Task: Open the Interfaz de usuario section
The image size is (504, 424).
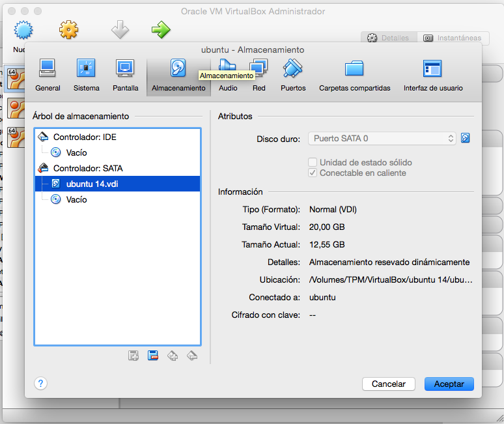Action: coord(433,76)
